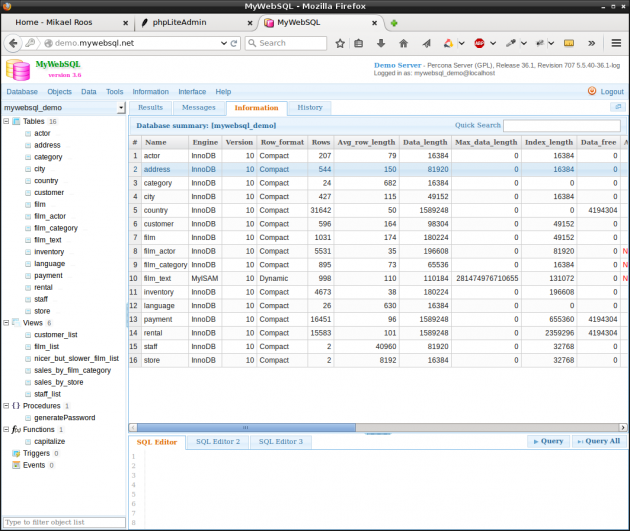
Task: Open the mywebsql_demo database dropdown
Action: tap(121, 108)
